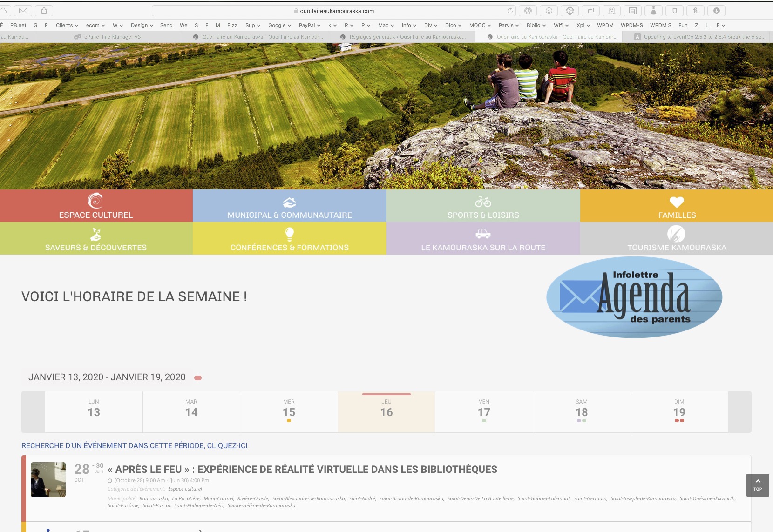
Task: Reload the page with the refresh icon
Action: pyautogui.click(x=510, y=11)
